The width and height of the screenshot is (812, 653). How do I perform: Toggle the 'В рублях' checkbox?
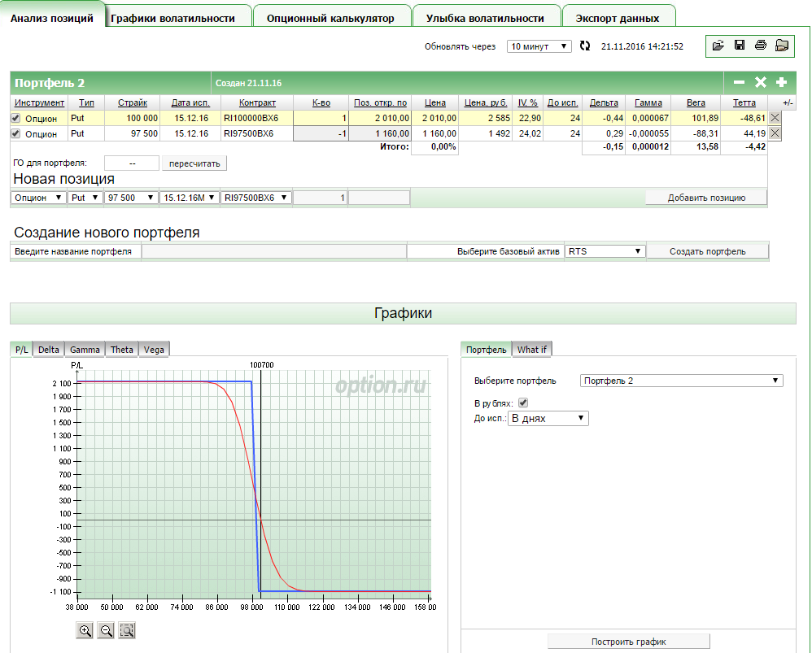(523, 403)
